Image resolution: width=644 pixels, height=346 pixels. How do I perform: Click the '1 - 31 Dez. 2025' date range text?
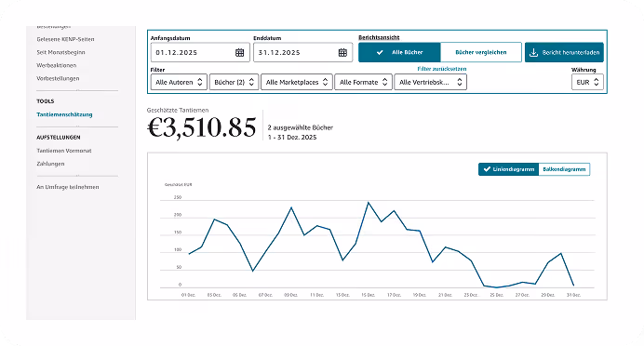[x=292, y=138]
